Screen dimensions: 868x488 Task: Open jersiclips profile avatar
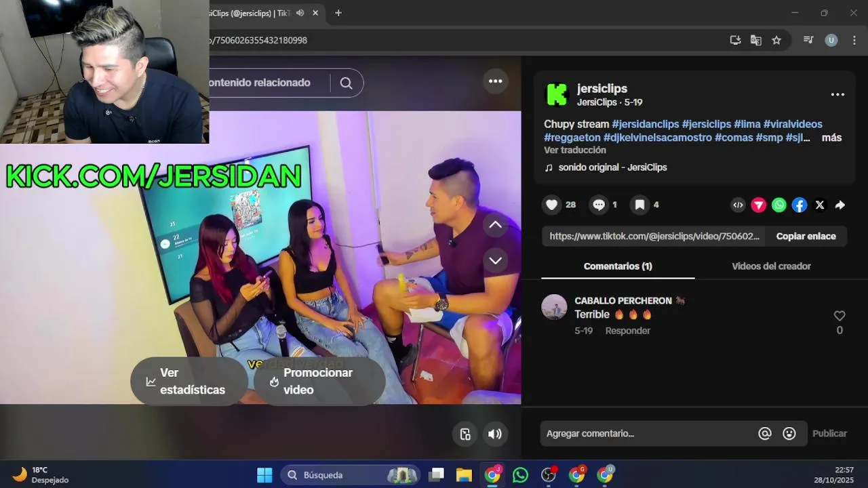(557, 95)
